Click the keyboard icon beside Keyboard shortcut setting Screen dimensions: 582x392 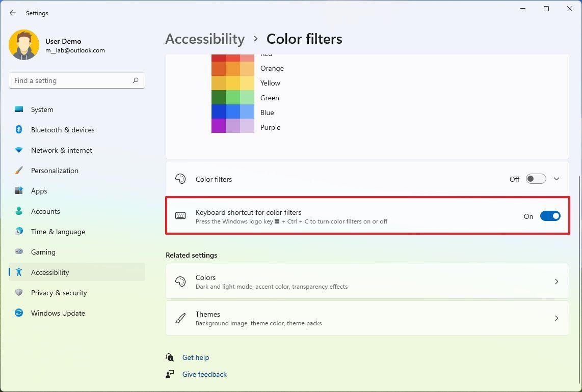click(180, 215)
